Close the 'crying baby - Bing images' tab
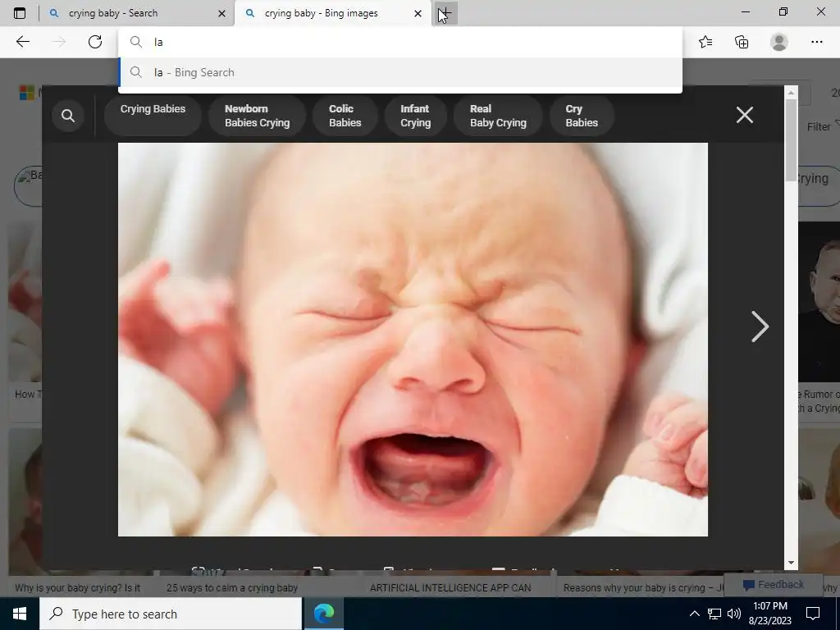 pos(418,13)
